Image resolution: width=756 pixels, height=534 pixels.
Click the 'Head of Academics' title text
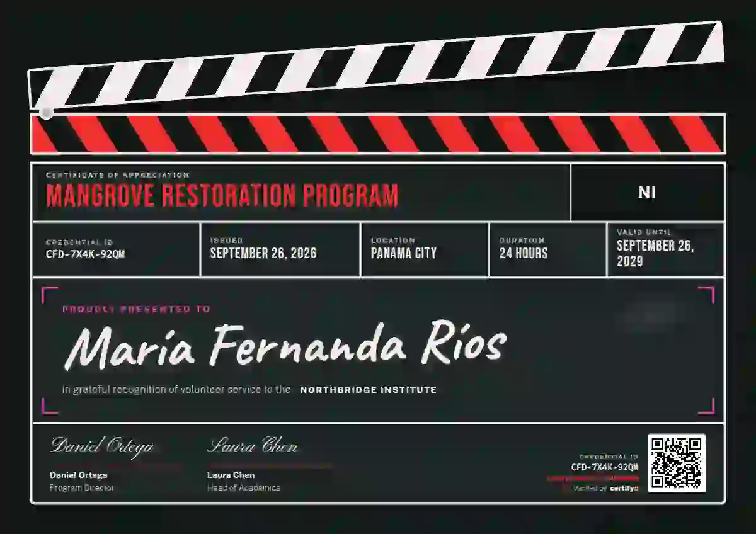click(244, 487)
